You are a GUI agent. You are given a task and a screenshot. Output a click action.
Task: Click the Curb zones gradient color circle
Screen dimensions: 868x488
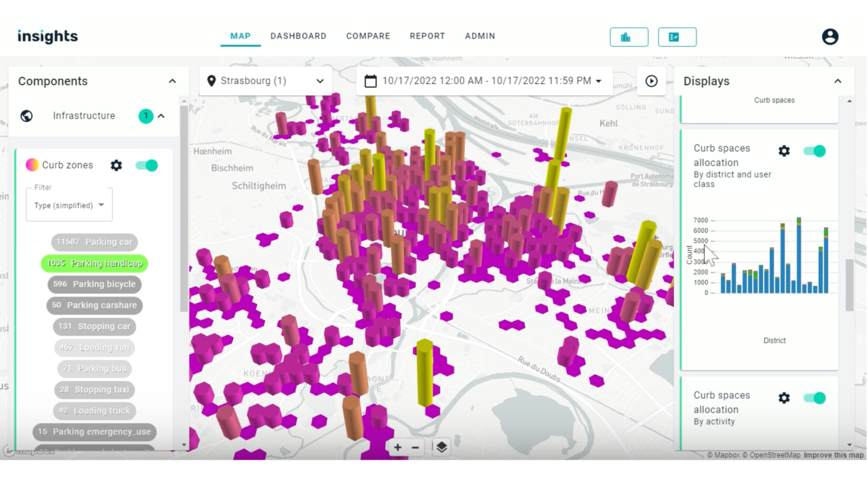pos(32,165)
